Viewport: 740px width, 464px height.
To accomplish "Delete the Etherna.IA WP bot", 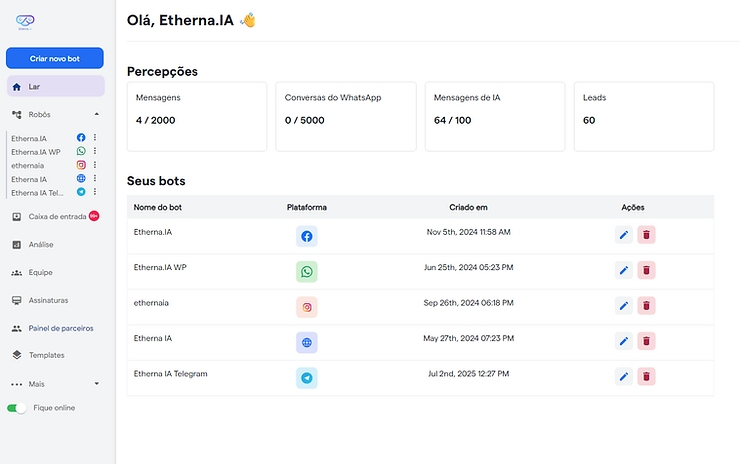I will (x=646, y=271).
